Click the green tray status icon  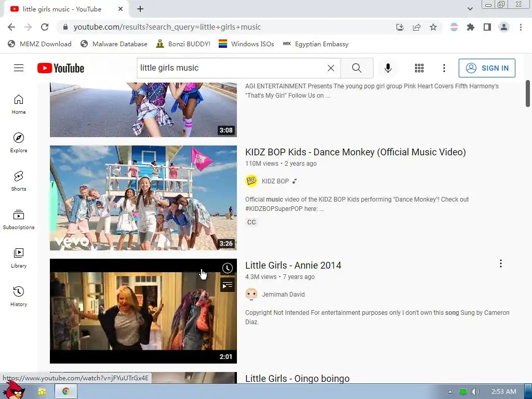(x=463, y=392)
